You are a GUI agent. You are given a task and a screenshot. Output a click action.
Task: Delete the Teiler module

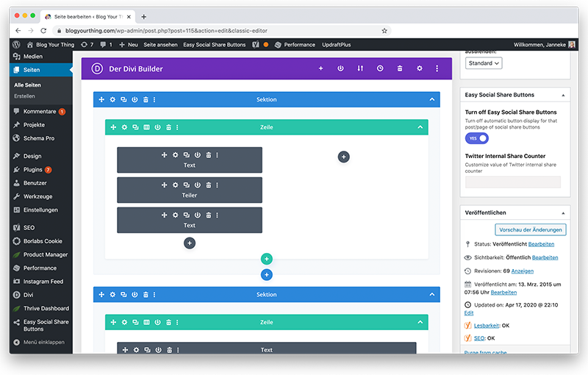pyautogui.click(x=209, y=185)
